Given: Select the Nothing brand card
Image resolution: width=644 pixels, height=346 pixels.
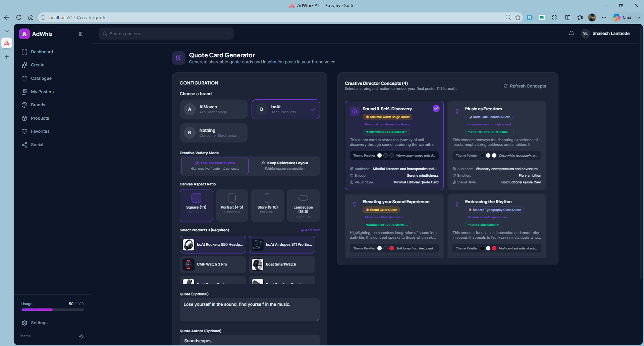Looking at the screenshot, I should pyautogui.click(x=214, y=133).
